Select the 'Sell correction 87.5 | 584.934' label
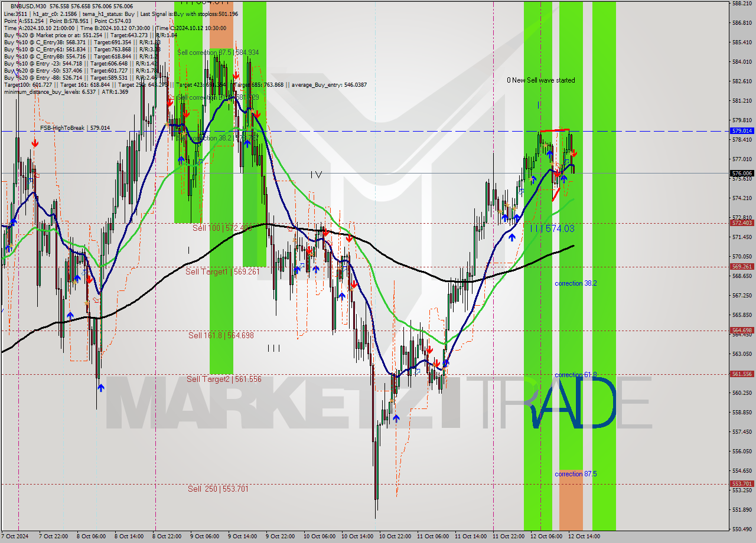756x543 pixels. [x=218, y=53]
